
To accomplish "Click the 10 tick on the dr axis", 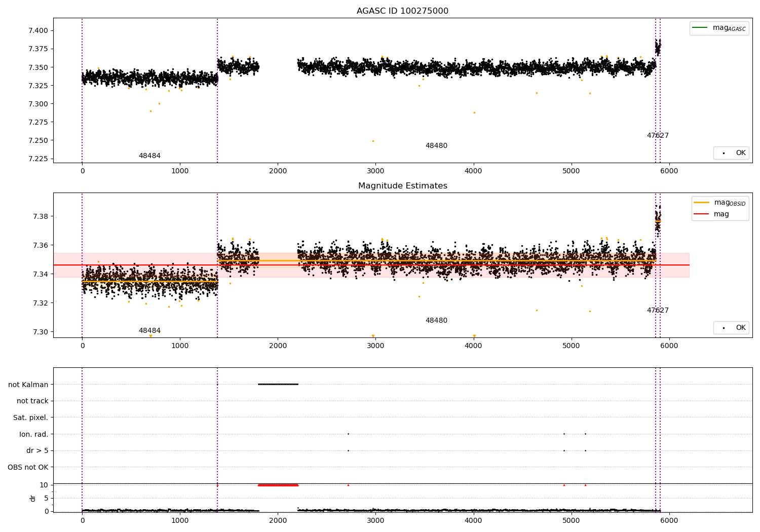I will (44, 485).
